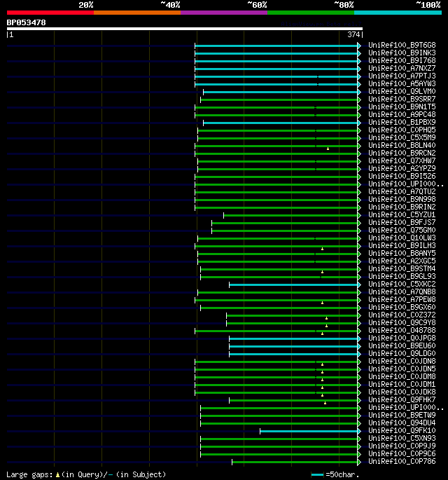Select the UniRef100_Q9FHK7 label
The height and width of the screenshot is (480, 448).
[x=402, y=399]
